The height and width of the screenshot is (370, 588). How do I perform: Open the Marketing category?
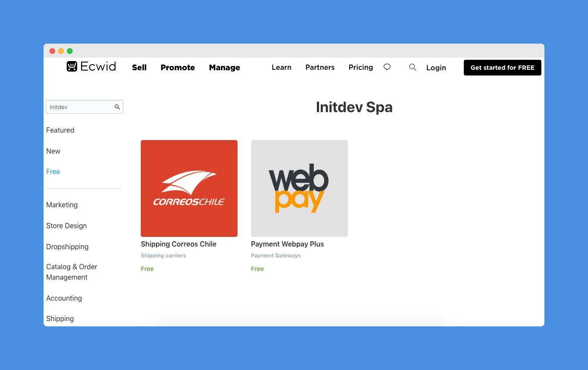click(62, 205)
